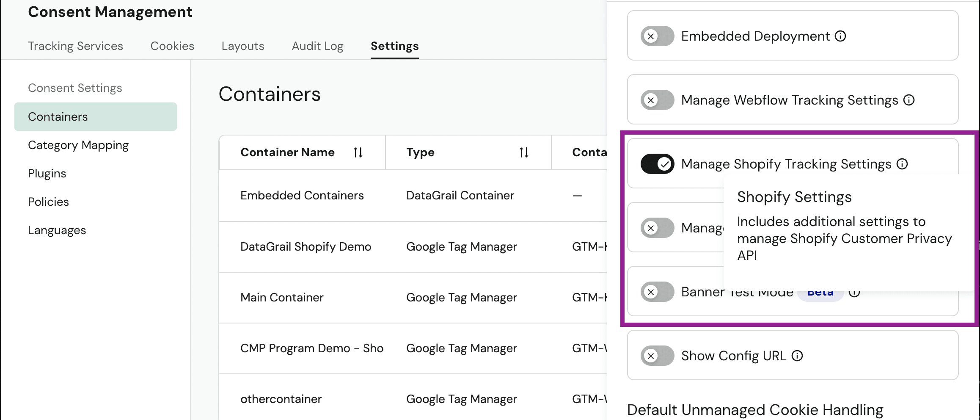980x420 pixels.
Task: Navigate to the Languages settings
Action: pos(57,230)
